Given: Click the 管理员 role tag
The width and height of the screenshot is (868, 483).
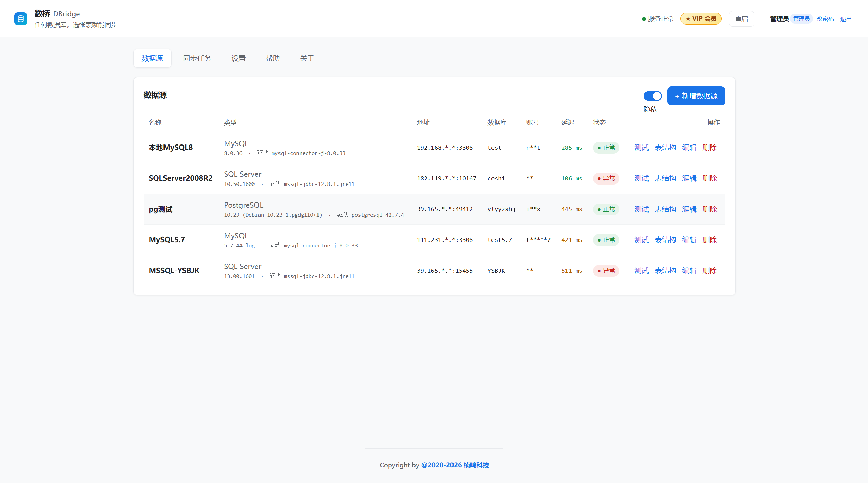Looking at the screenshot, I should click(801, 19).
